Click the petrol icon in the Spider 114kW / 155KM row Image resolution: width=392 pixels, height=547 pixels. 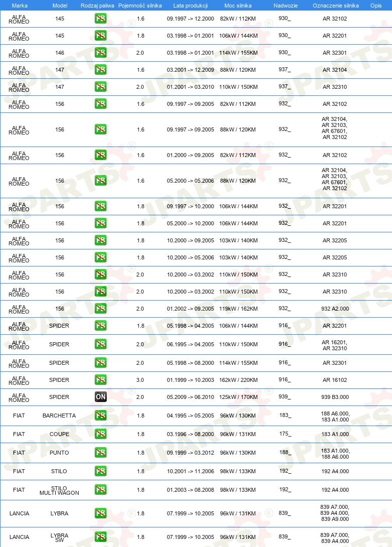101,363
